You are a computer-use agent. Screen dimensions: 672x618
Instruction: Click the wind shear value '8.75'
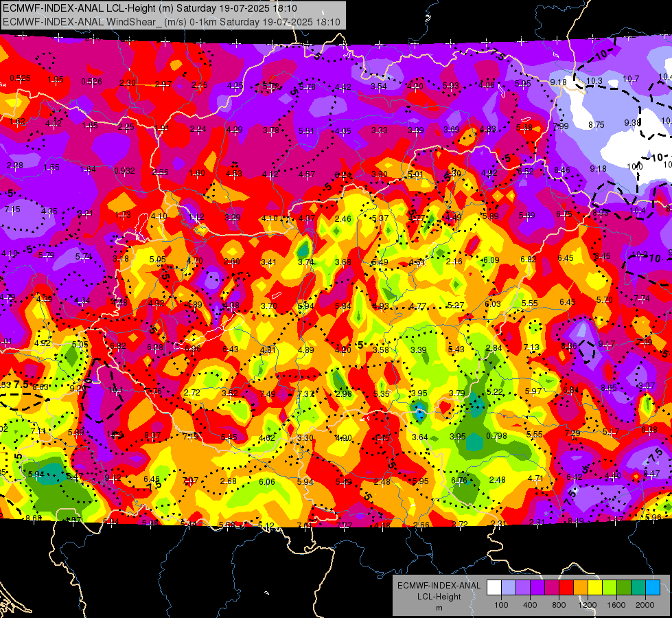[596, 125]
